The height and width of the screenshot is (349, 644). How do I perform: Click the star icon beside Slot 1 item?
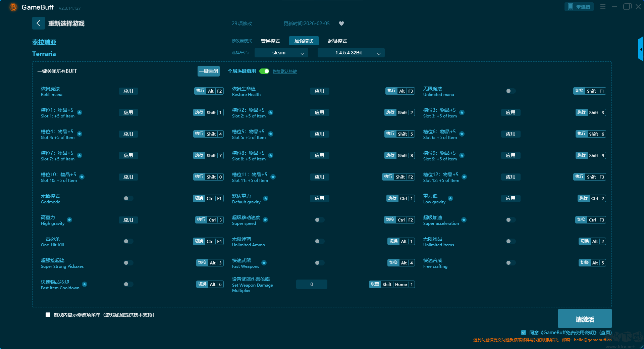coord(80,112)
